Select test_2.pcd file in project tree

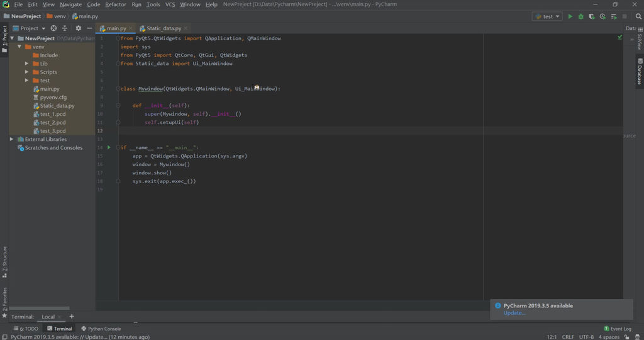53,122
